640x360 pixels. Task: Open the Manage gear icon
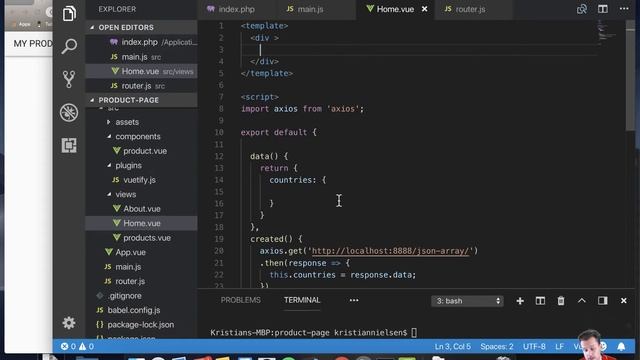pos(69,323)
